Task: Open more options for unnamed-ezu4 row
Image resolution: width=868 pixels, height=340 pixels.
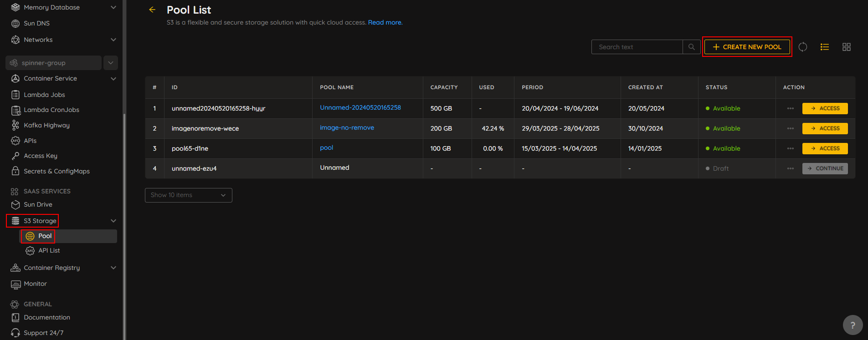Action: click(x=791, y=168)
